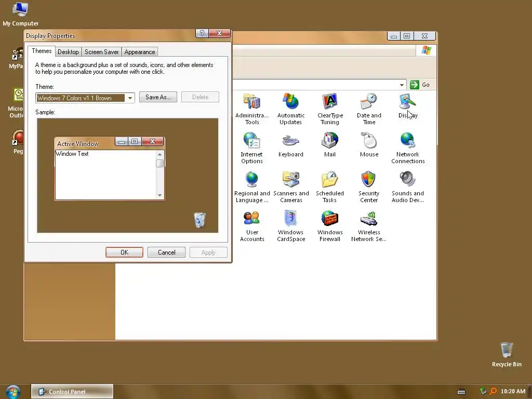Click Cancel in Display Properties

(x=167, y=252)
